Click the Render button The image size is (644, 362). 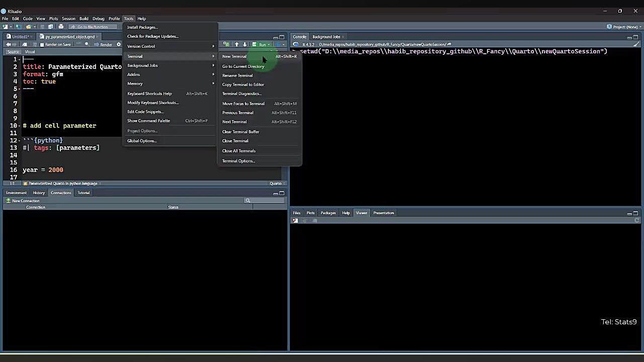103,44
